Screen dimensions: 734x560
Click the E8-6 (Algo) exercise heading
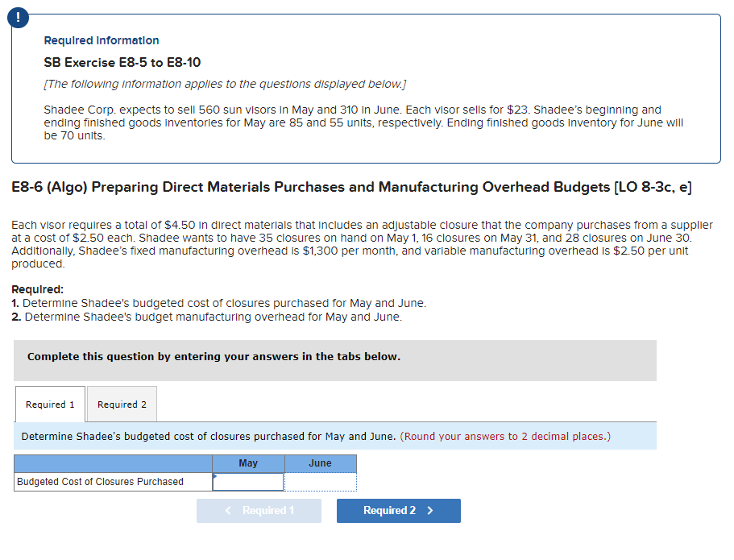[351, 187]
